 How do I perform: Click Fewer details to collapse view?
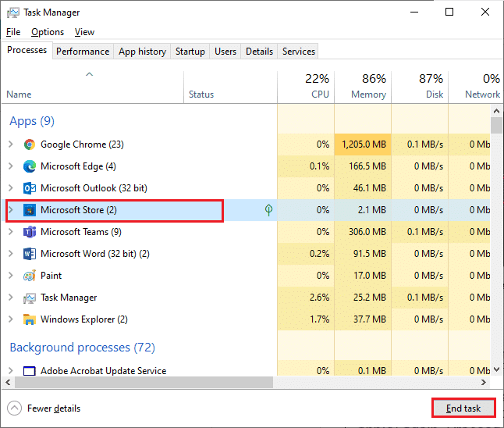[x=44, y=408]
